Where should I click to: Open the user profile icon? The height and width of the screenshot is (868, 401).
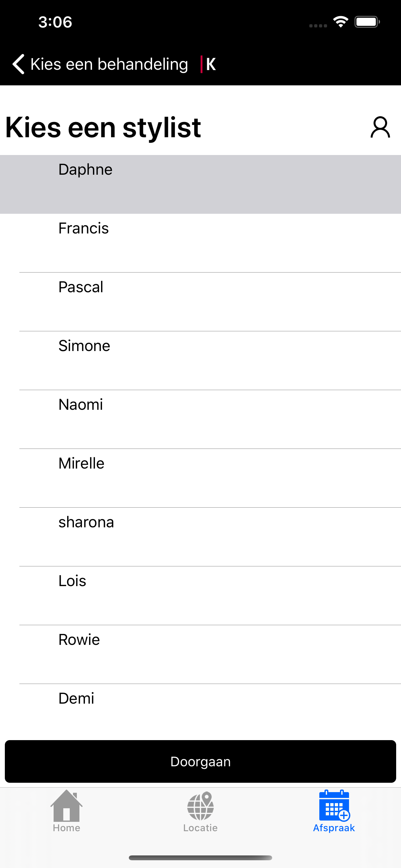coord(380,127)
